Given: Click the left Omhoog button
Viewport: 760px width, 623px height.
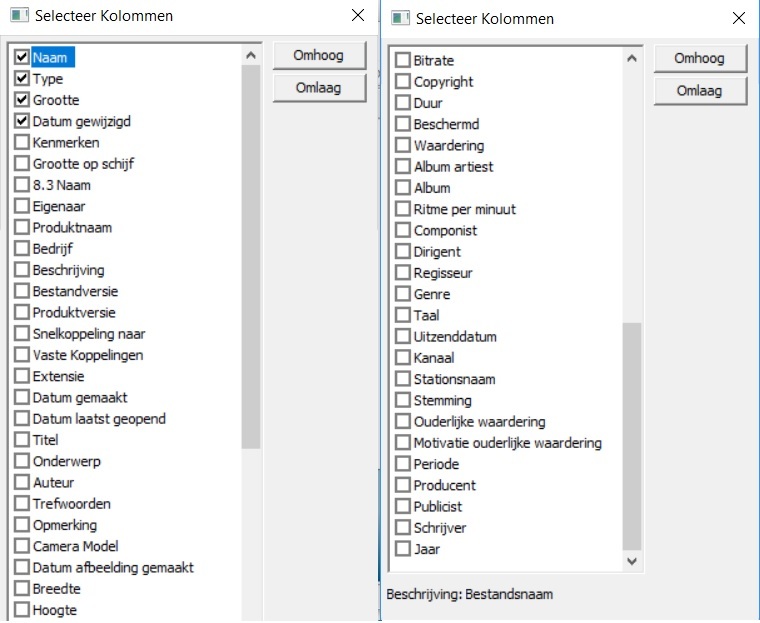Looking at the screenshot, I should click(319, 55).
